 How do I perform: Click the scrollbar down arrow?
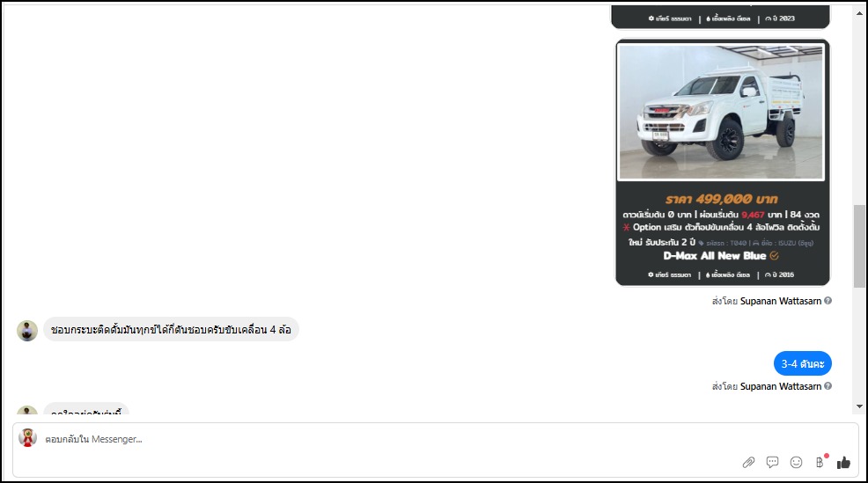tap(860, 406)
